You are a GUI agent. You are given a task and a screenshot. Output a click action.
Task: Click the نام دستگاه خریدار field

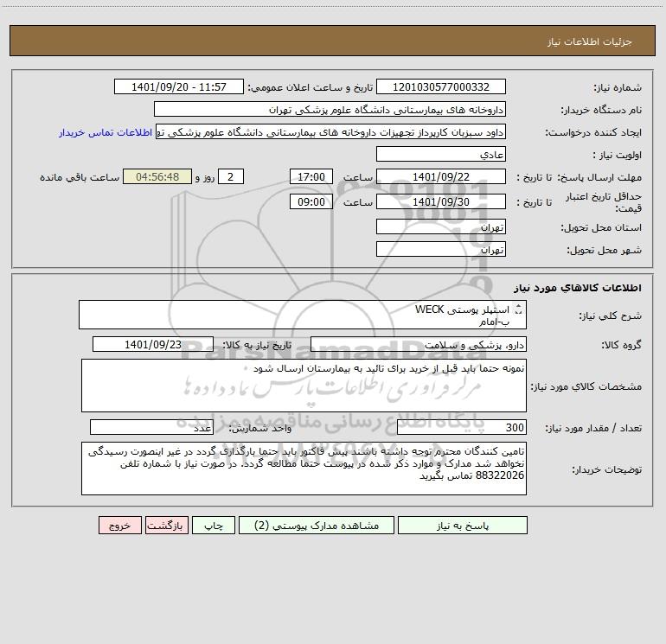(x=330, y=110)
